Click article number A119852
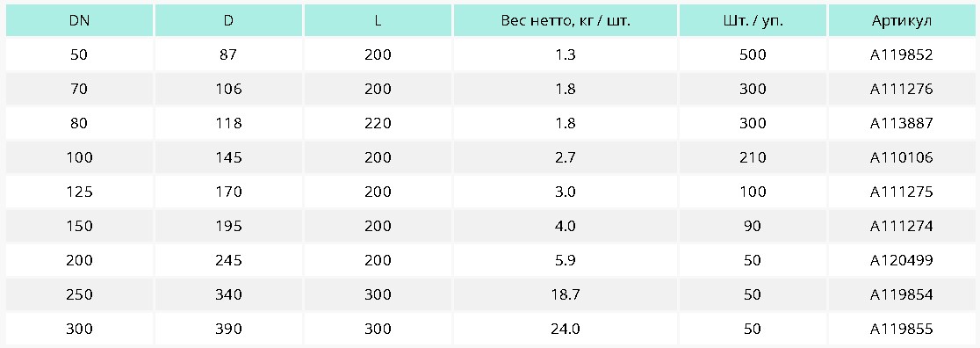This screenshot has width=980, height=348. pos(902,55)
